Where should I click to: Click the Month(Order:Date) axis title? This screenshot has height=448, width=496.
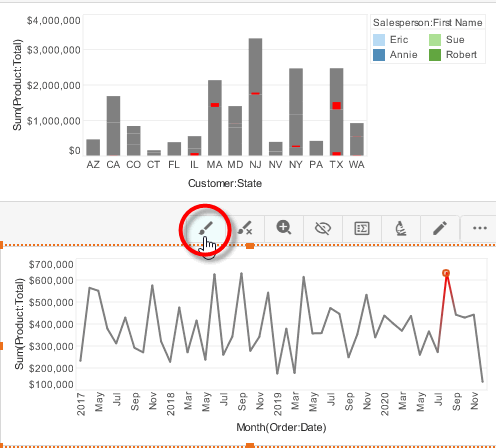click(x=281, y=427)
